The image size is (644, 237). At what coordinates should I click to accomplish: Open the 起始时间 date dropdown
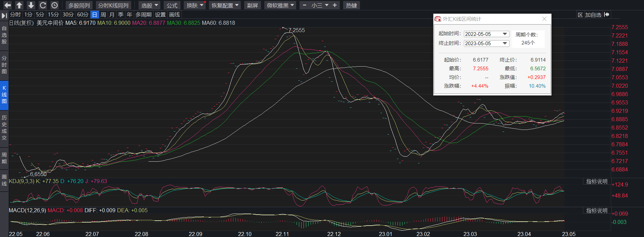[504, 34]
